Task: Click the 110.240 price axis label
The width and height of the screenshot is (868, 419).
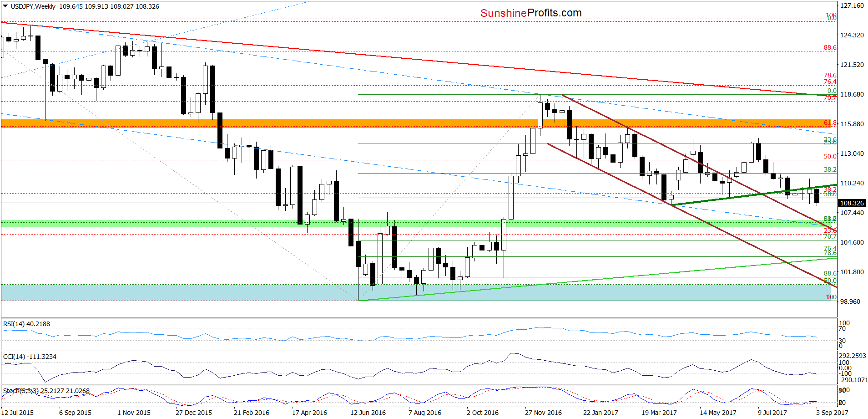Action: [x=852, y=183]
